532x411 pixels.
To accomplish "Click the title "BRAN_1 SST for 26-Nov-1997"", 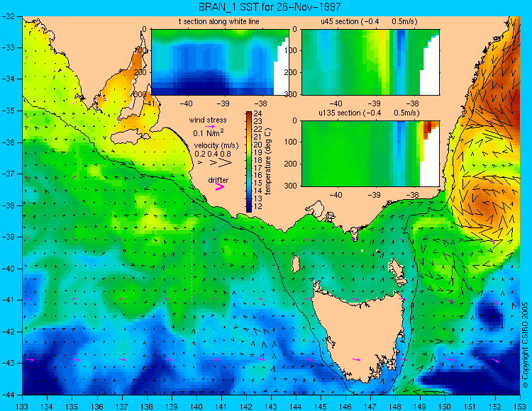I will tap(270, 6).
